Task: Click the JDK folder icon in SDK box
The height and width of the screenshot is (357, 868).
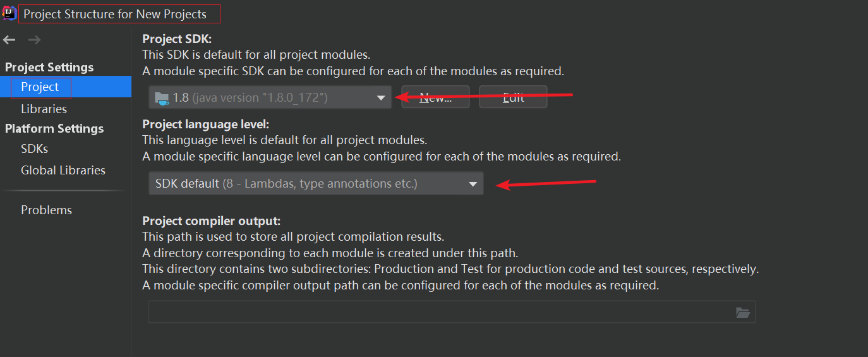Action: click(162, 98)
